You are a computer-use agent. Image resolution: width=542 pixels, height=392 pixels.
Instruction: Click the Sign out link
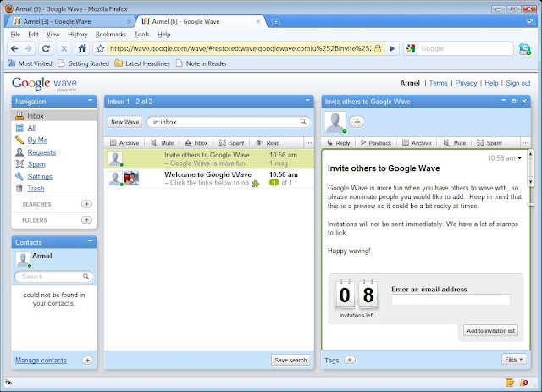pyautogui.click(x=517, y=83)
